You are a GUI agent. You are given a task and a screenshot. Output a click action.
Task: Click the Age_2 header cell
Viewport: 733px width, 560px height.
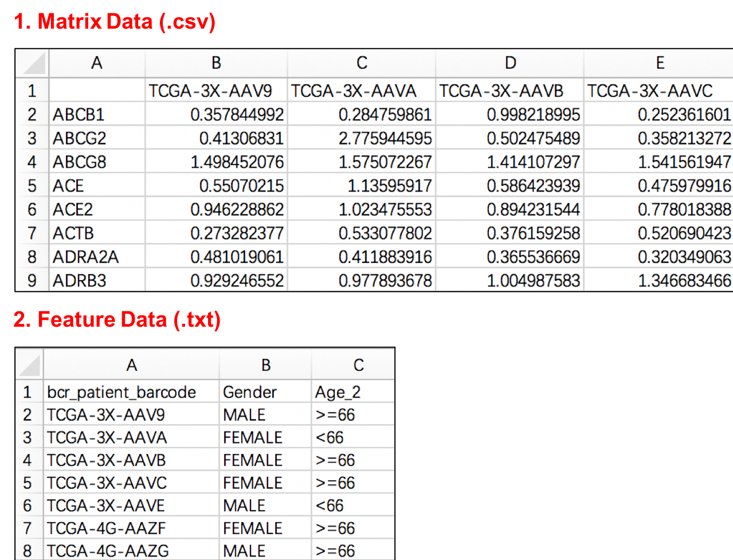(x=352, y=392)
